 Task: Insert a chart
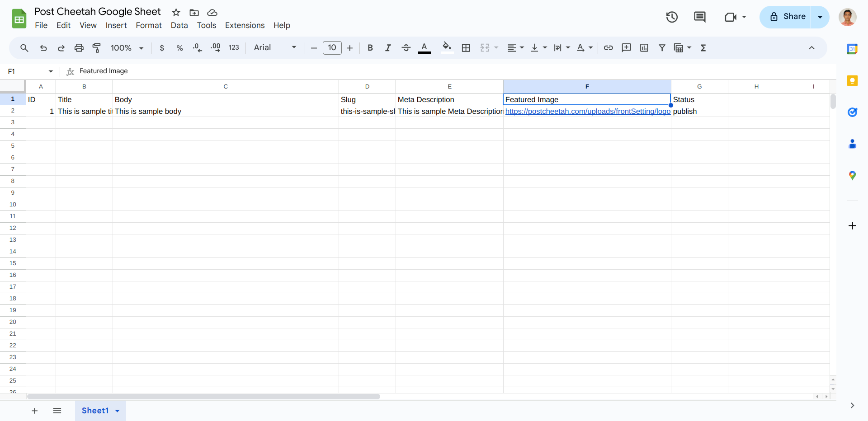coord(644,48)
